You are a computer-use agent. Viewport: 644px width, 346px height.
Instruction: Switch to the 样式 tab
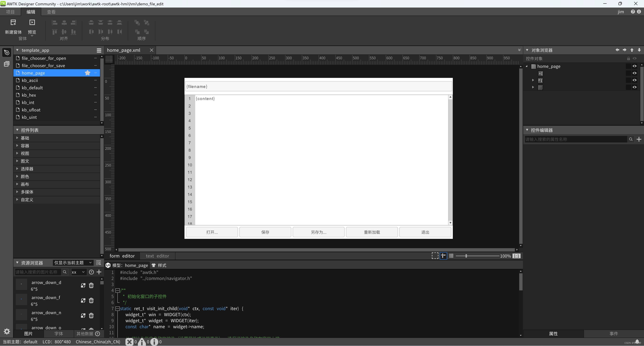pos(159,265)
